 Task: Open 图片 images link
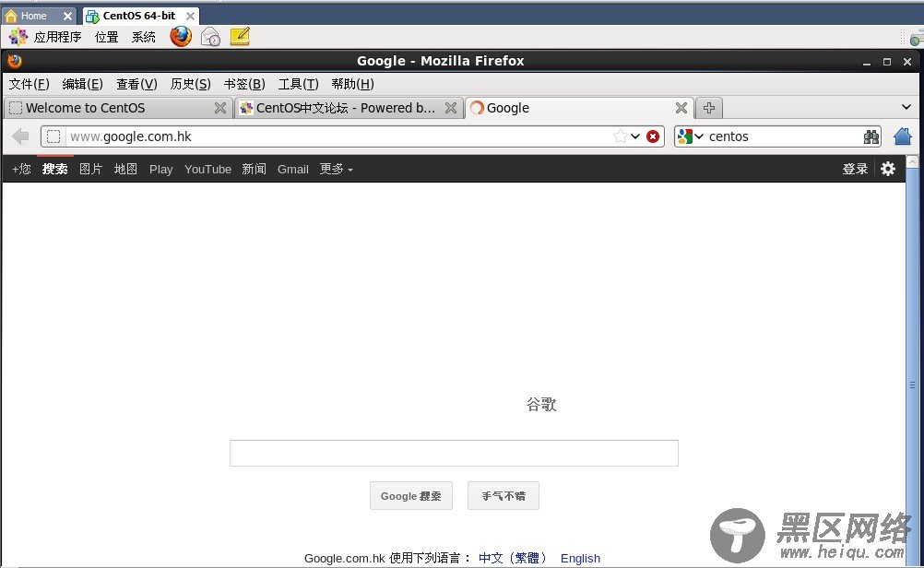[90, 169]
